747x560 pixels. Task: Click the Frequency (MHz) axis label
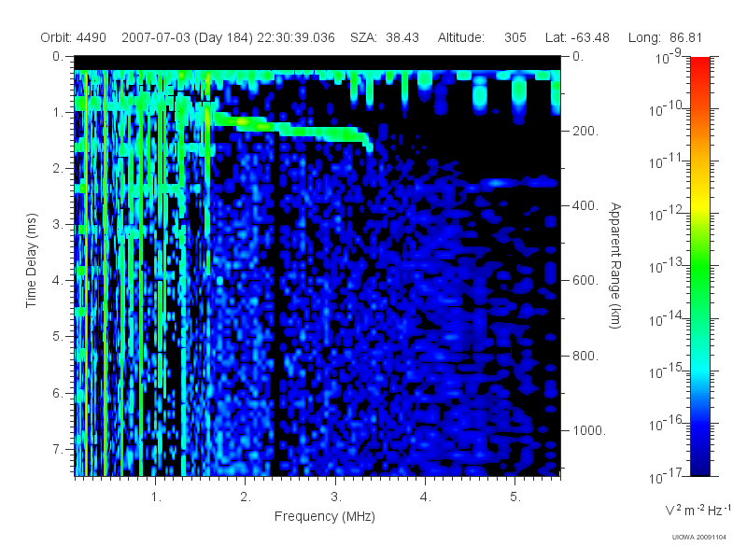325,516
